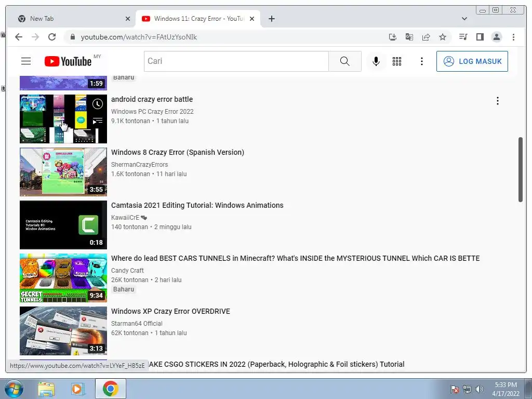Viewport: 532px width, 399px height.
Task: Bookmark this tab with the star
Action: click(443, 37)
